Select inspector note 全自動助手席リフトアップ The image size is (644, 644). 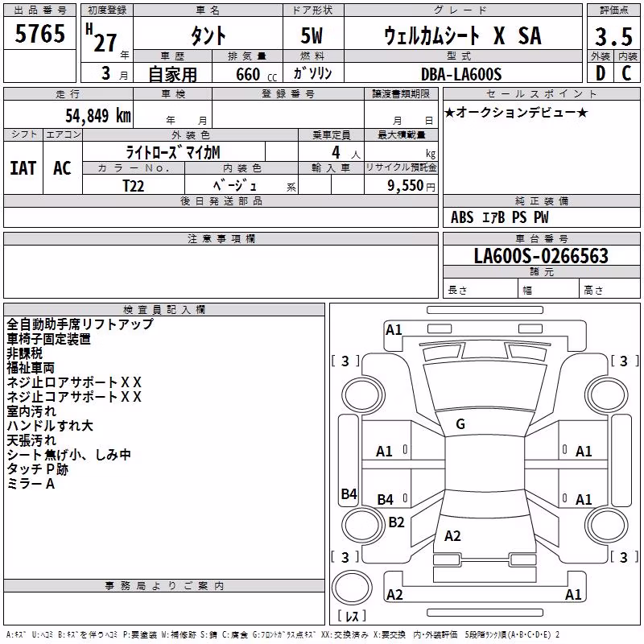[x=80, y=324]
